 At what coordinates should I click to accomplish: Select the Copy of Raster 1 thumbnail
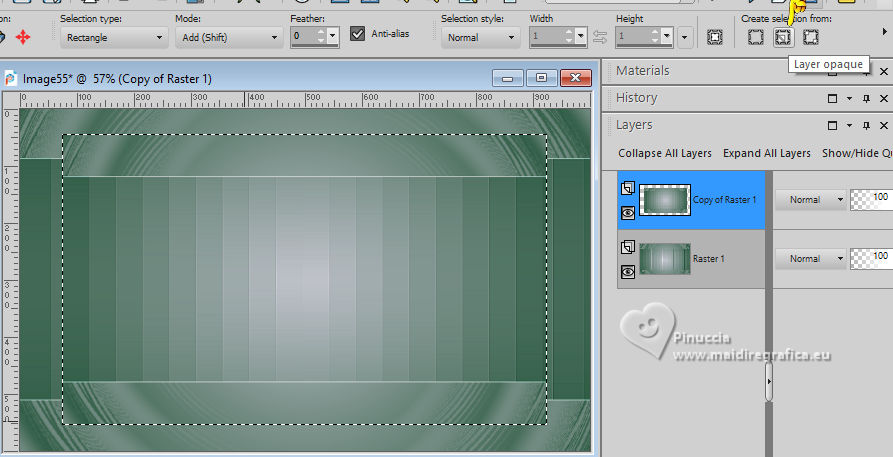(x=665, y=200)
